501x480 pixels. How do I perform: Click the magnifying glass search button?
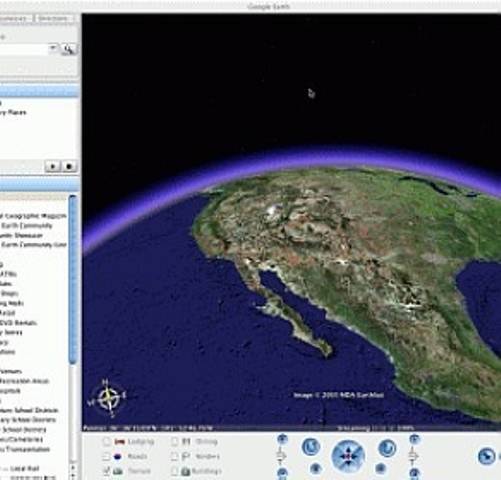69,49
